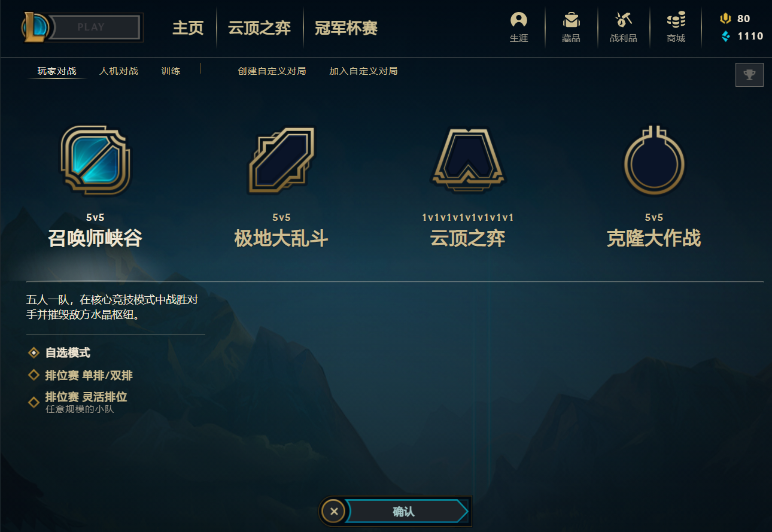Open 创建自定义对局 link
772x532 pixels.
pyautogui.click(x=272, y=71)
